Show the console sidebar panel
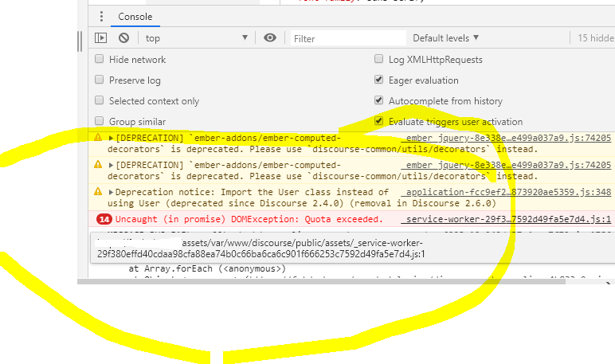 [x=101, y=38]
